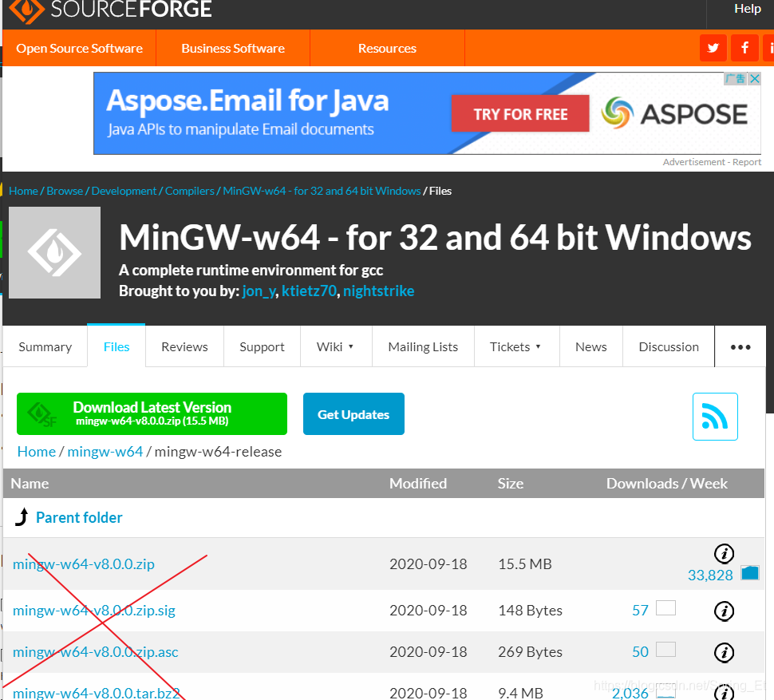Sort by the Modified column header
This screenshot has height=700, width=774.
(x=418, y=483)
